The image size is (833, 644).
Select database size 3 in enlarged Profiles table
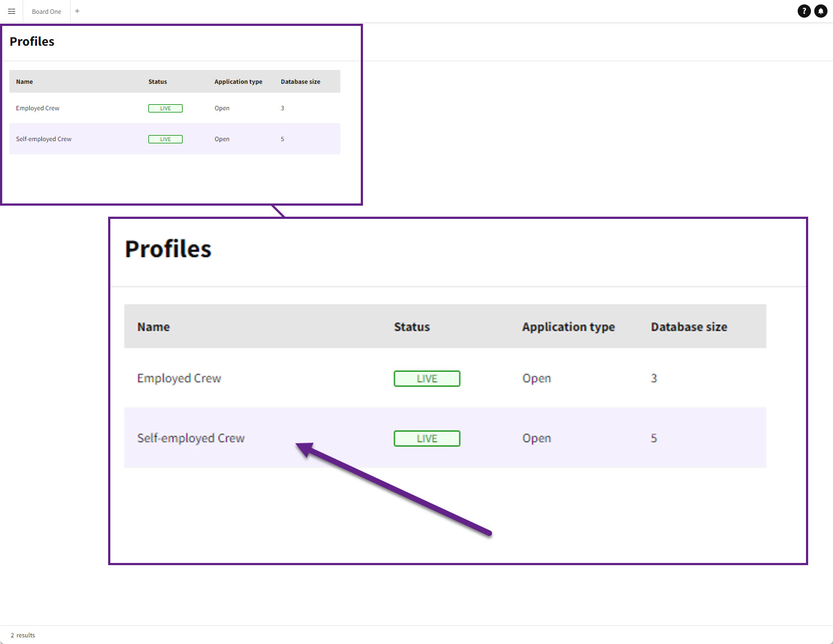(x=654, y=378)
